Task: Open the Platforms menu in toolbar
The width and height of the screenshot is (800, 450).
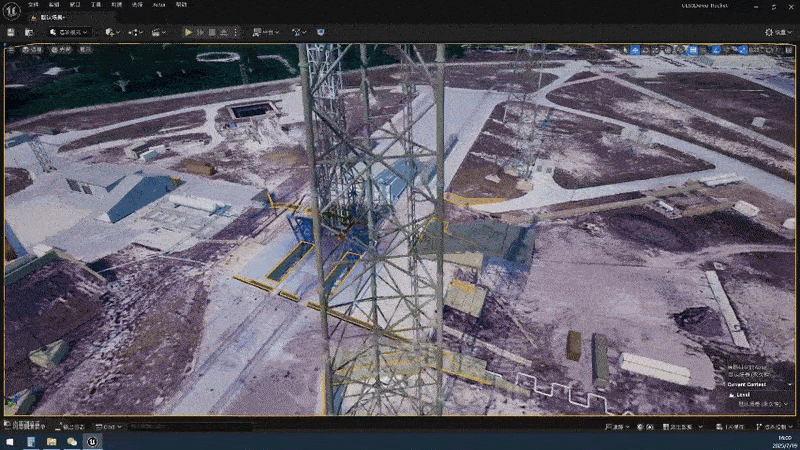Action: tap(264, 32)
